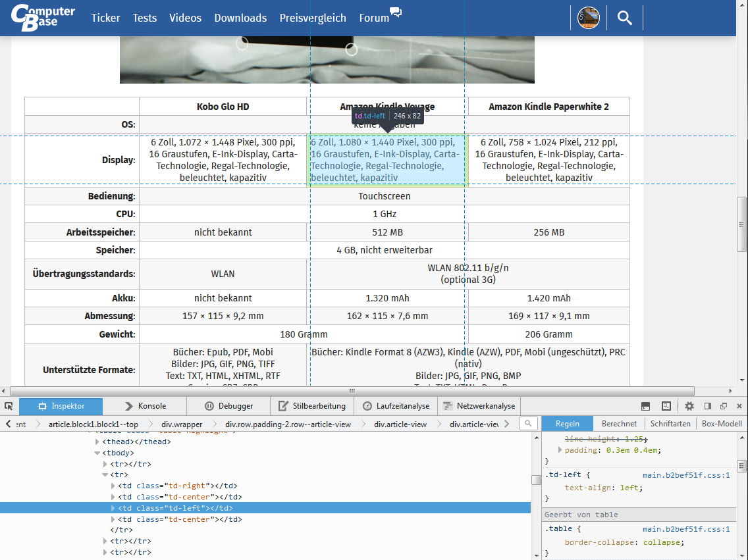Open the user avatar profile
Screen dimensions: 748x560
[x=588, y=18]
